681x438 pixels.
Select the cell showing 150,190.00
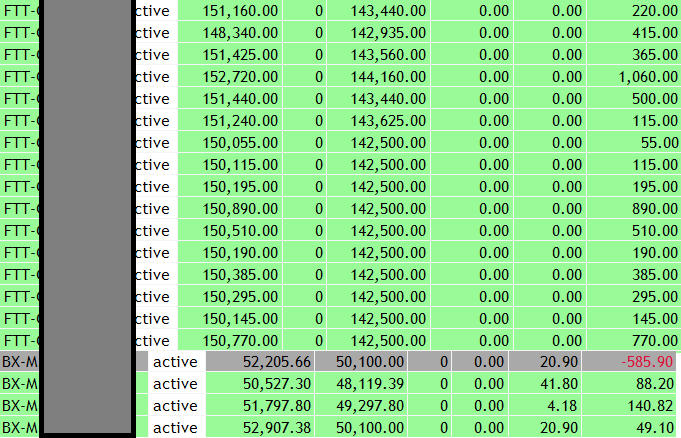coord(230,253)
